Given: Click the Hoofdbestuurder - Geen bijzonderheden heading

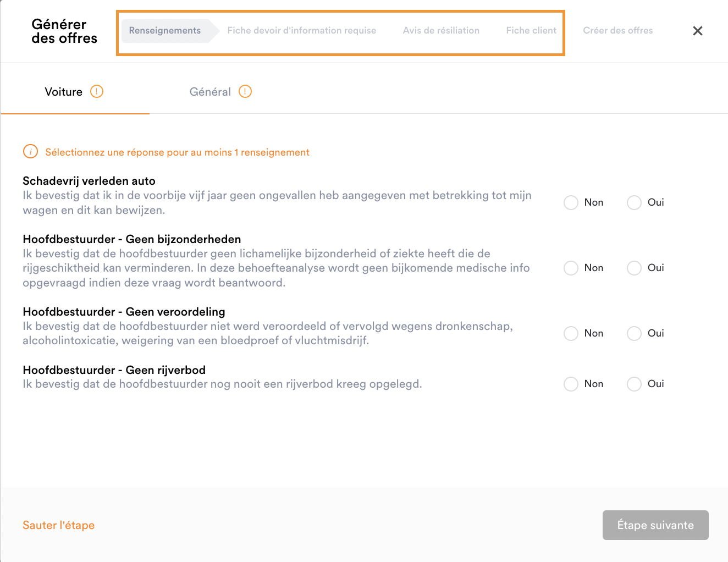Looking at the screenshot, I should pyautogui.click(x=132, y=239).
